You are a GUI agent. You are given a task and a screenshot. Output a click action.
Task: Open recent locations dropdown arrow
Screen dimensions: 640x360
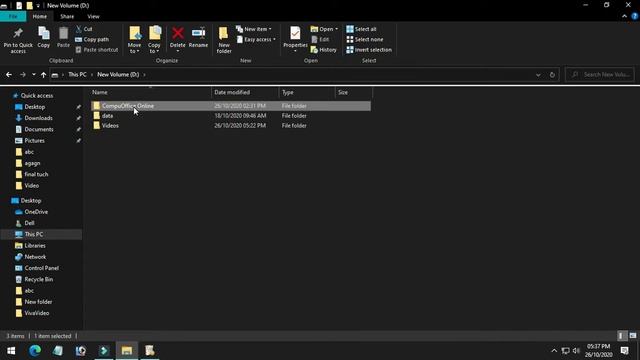pos(34,75)
